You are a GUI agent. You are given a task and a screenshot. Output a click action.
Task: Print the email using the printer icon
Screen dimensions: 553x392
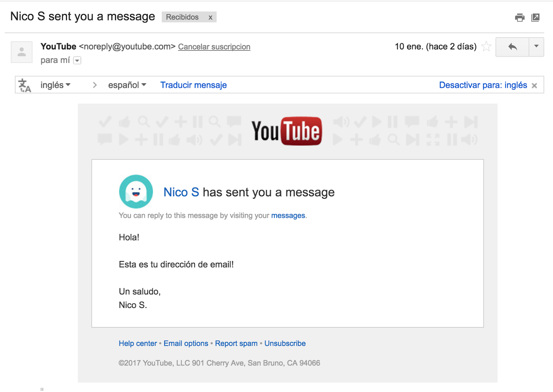click(519, 17)
